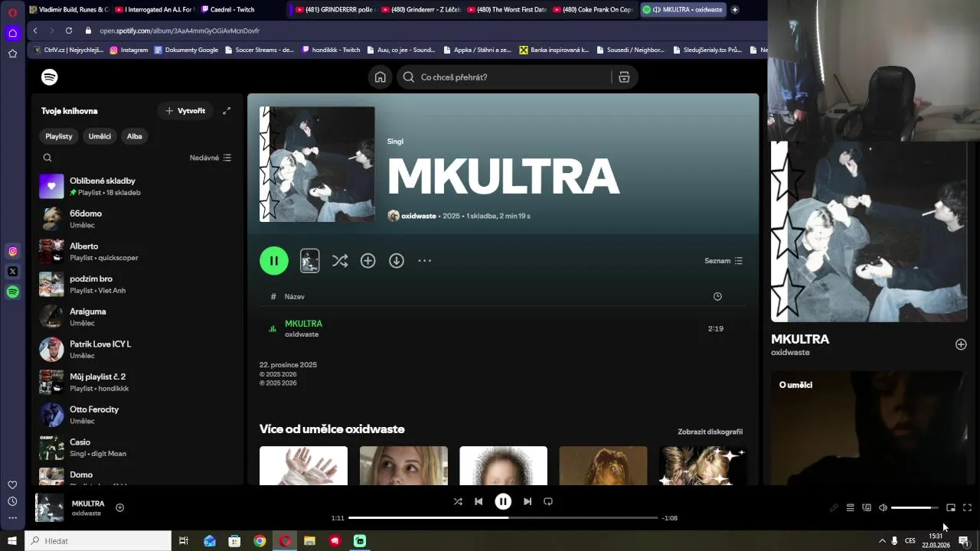Filter library by Playlisty
The width and height of the screenshot is (980, 551).
[59, 136]
